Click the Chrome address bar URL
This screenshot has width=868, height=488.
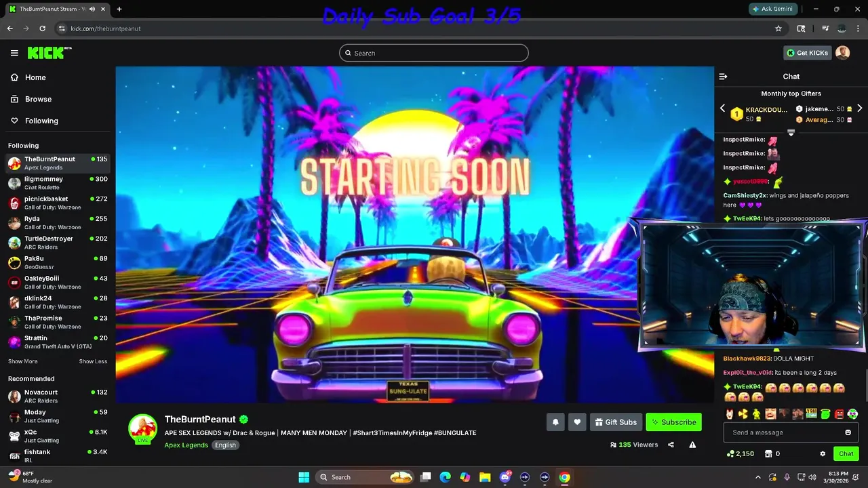106,28
